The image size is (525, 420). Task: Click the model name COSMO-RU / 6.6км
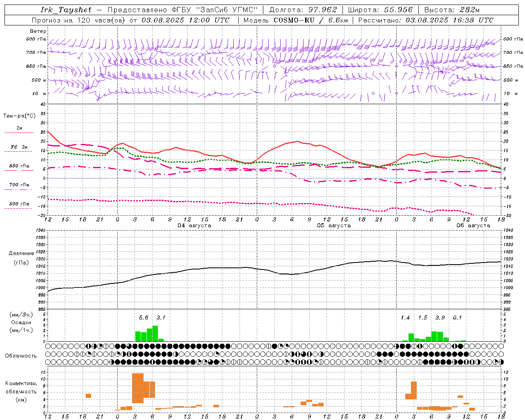pyautogui.click(x=310, y=20)
